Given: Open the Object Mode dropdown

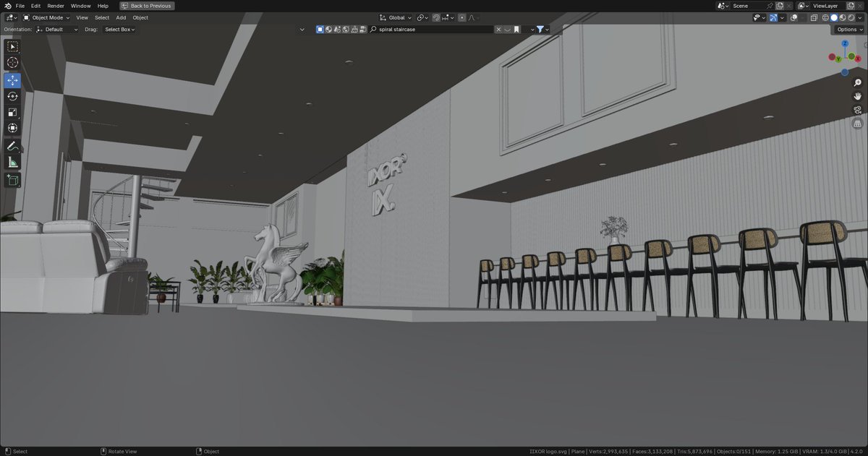Looking at the screenshot, I should coord(47,17).
